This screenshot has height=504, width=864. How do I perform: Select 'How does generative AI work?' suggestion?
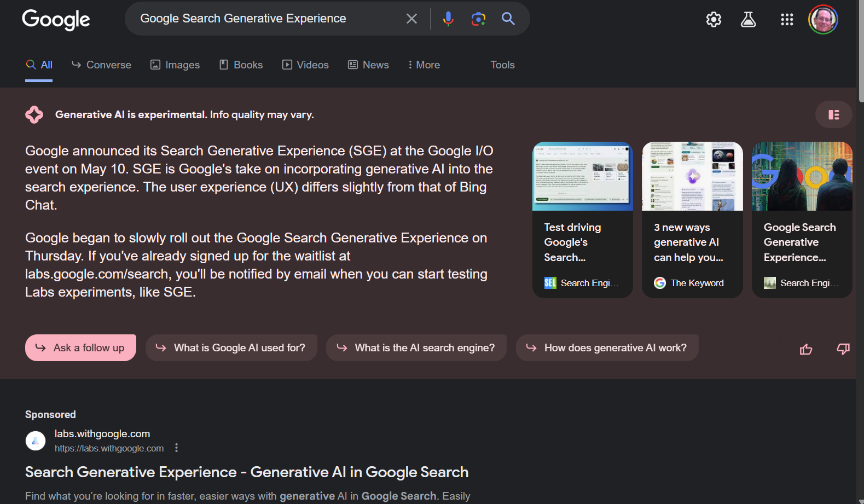(607, 347)
